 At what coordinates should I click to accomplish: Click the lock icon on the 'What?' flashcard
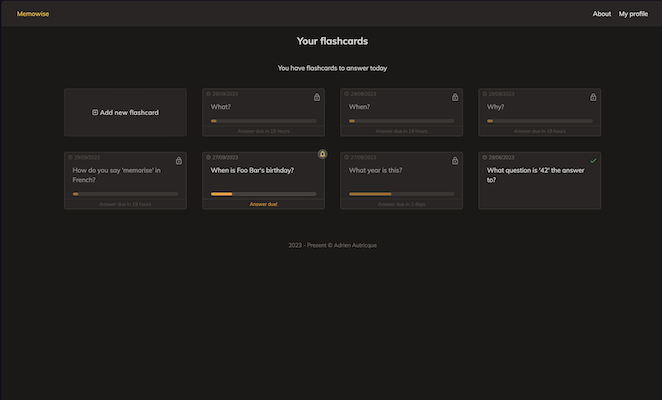pos(317,97)
